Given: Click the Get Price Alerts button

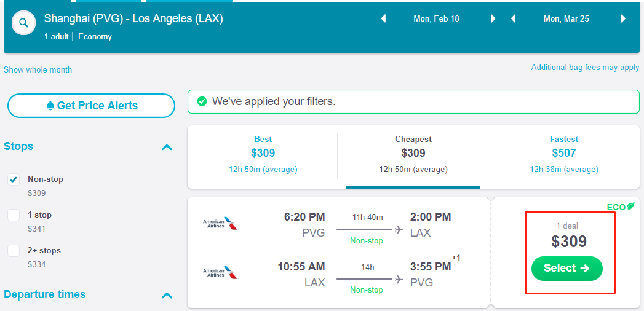Looking at the screenshot, I should pyautogui.click(x=91, y=106).
